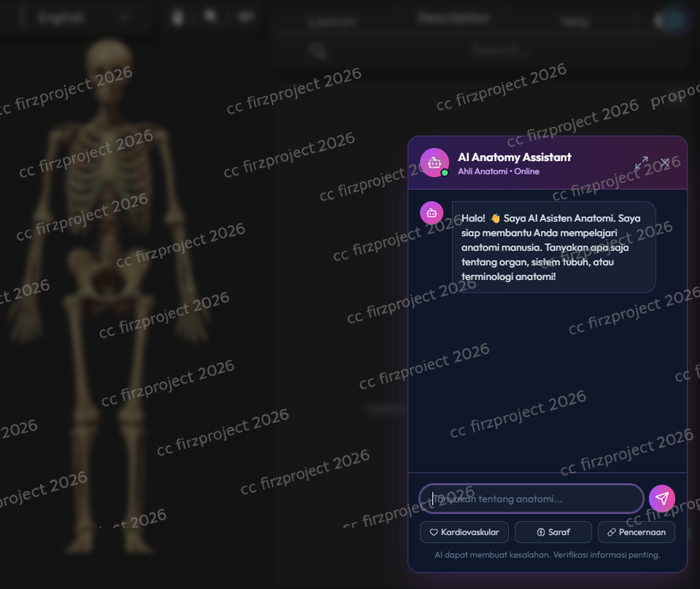Pick the Pencernaan quick suggestion chip

pos(636,532)
